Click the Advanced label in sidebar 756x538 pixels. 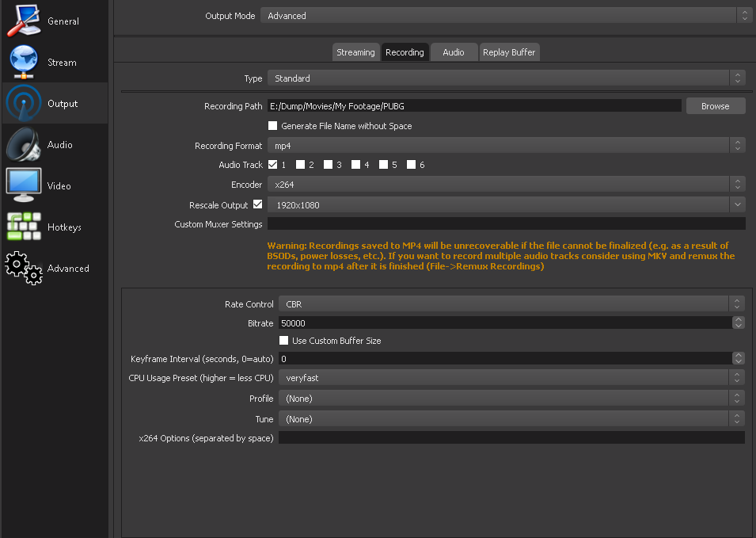tap(68, 269)
